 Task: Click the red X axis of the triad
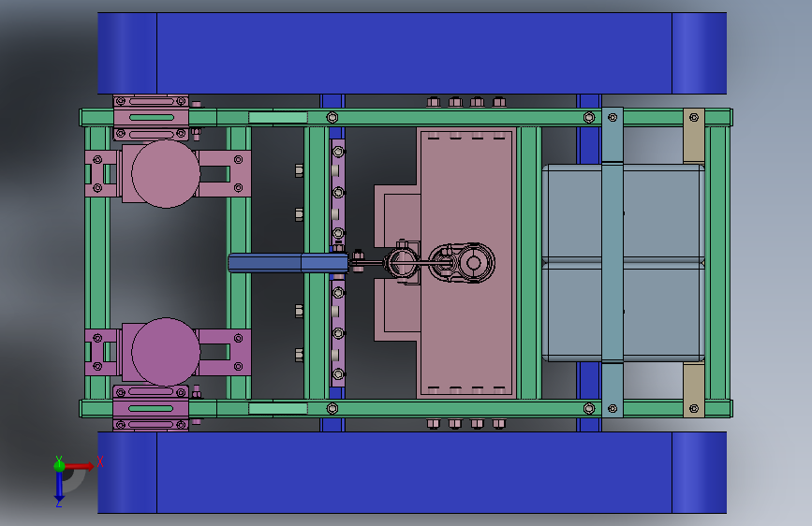coord(80,466)
